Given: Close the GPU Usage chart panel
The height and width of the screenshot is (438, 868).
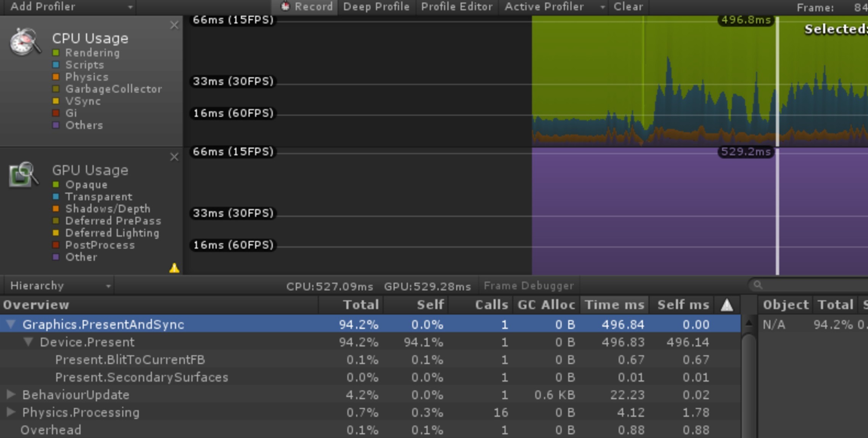Looking at the screenshot, I should pos(175,157).
